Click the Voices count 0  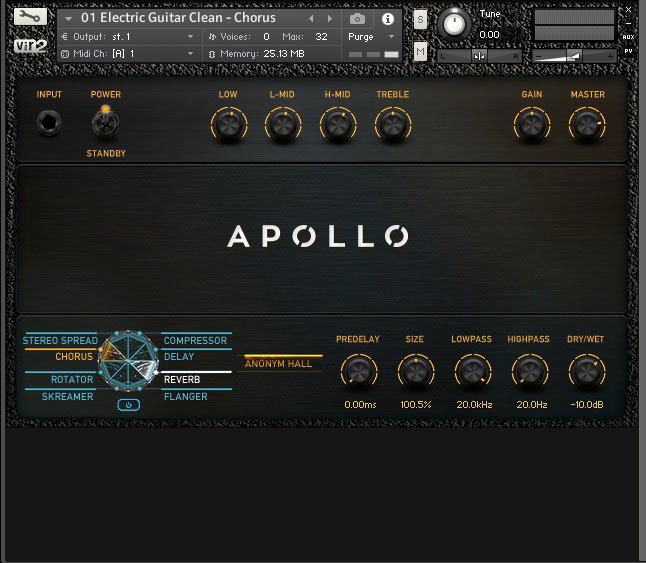point(267,37)
